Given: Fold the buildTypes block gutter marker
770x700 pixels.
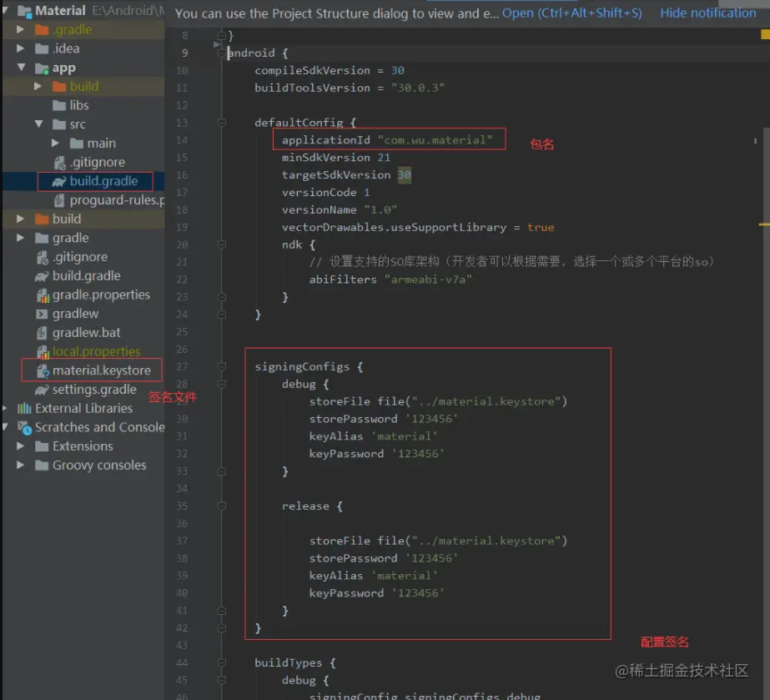Looking at the screenshot, I should [x=221, y=662].
